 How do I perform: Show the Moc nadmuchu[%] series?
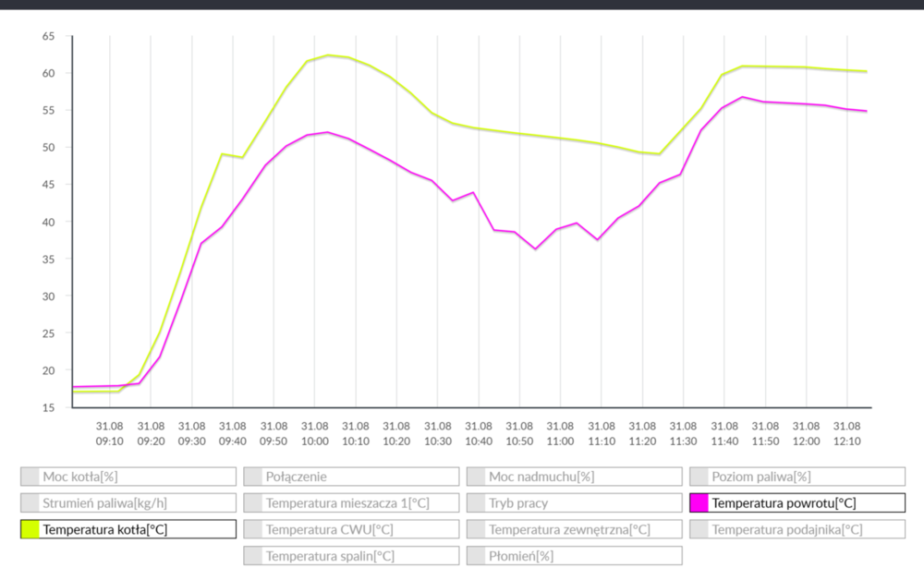click(x=575, y=477)
